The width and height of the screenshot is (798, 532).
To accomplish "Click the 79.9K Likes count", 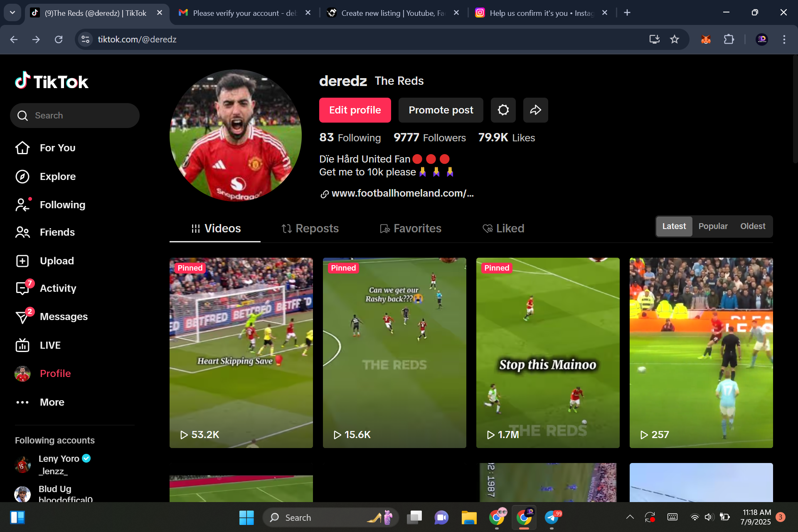I will click(507, 138).
